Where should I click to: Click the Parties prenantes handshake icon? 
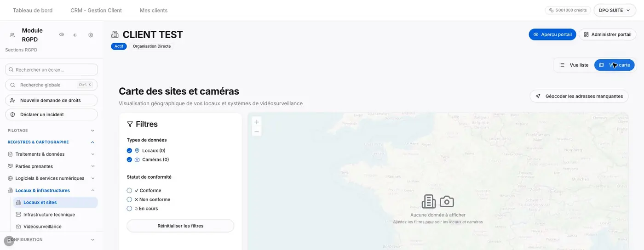point(11,166)
